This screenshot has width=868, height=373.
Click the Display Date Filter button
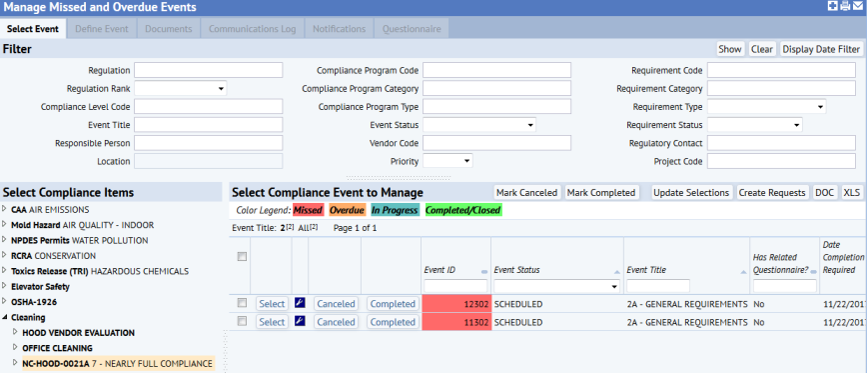point(821,49)
